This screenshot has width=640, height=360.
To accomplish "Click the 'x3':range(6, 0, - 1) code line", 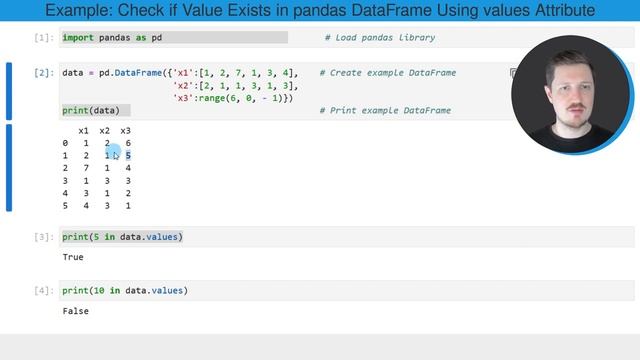I will pos(233,98).
